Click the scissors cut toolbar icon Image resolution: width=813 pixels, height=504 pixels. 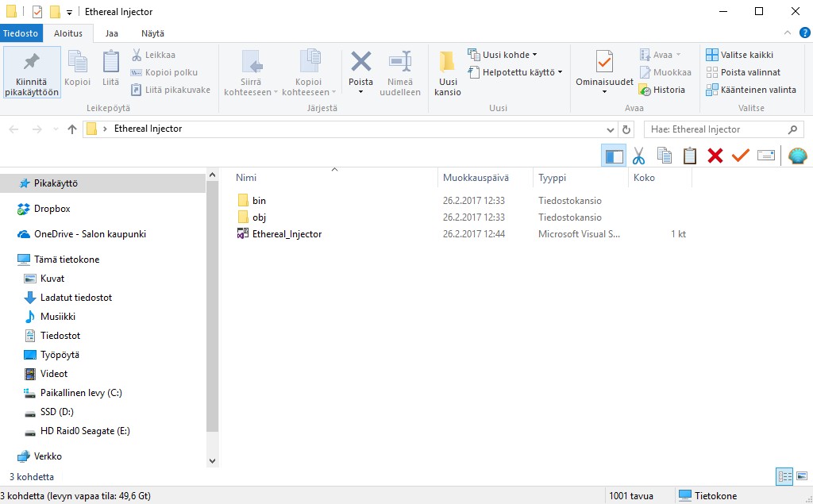[x=639, y=156]
